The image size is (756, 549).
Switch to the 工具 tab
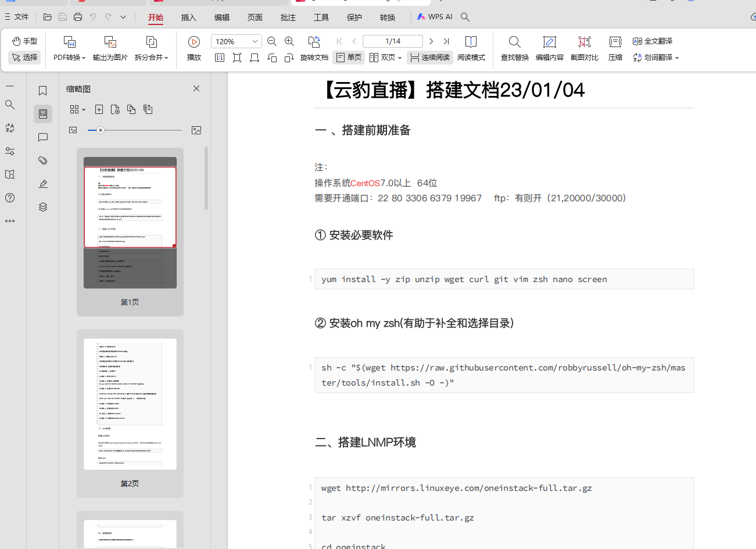[x=321, y=17]
